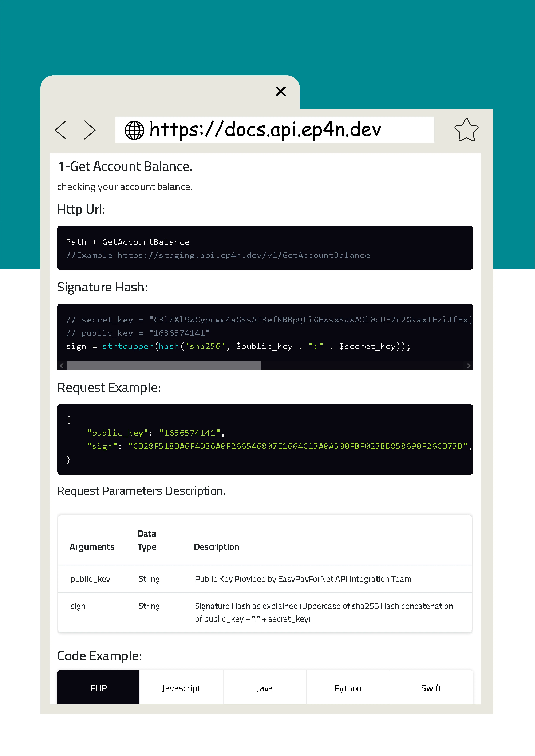Click the 'Arguments' table header
535x756 pixels.
tap(92, 547)
